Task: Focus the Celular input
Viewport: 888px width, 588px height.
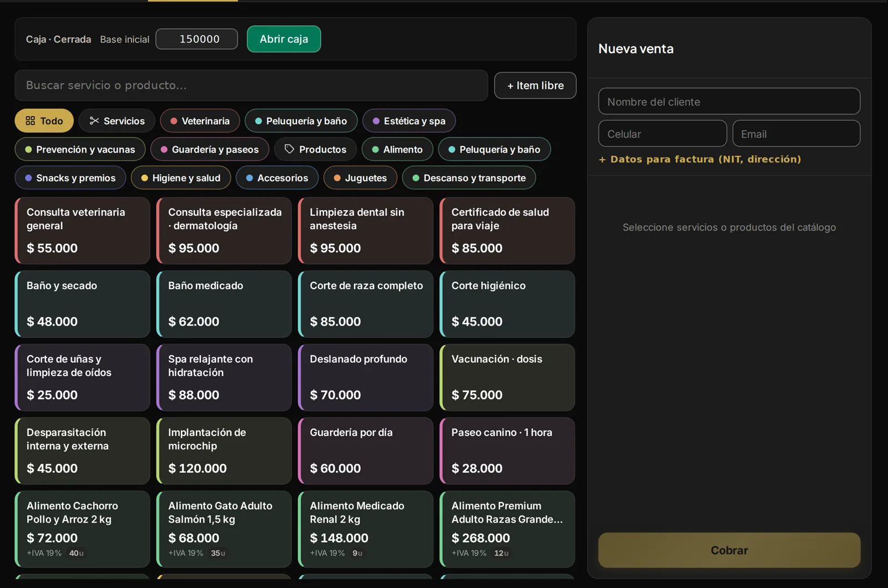Action: coord(663,134)
